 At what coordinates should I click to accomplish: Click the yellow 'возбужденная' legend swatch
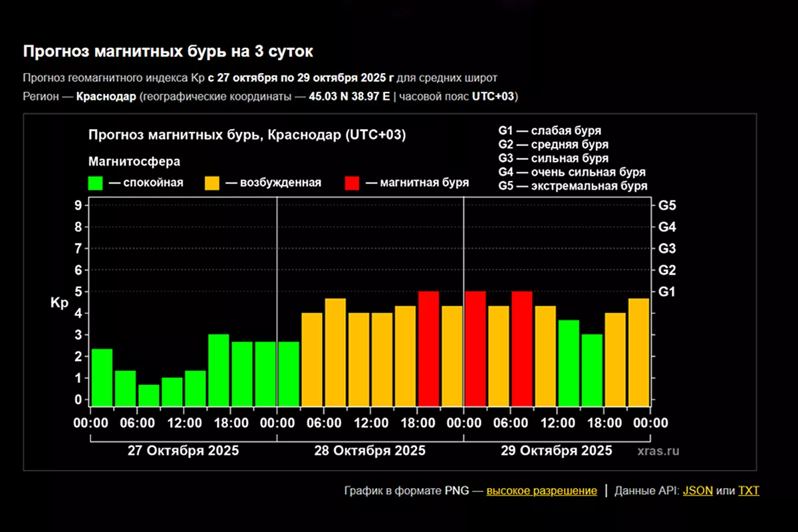[212, 183]
